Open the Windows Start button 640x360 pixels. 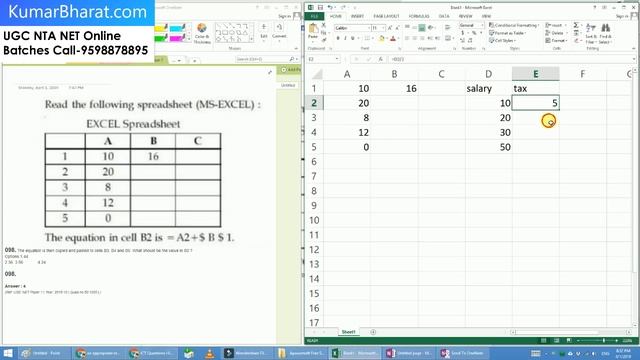[8, 353]
